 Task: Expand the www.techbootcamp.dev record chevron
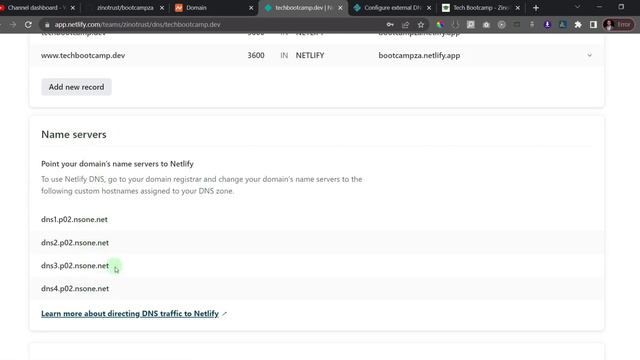(589, 55)
